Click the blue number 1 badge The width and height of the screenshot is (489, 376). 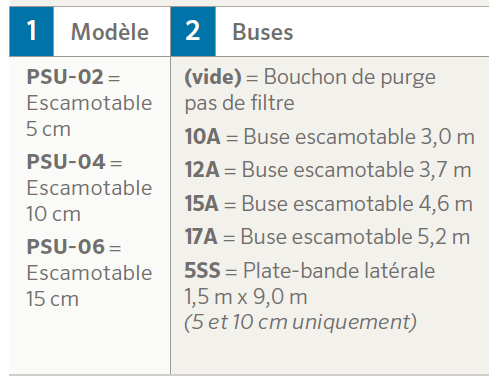31,31
